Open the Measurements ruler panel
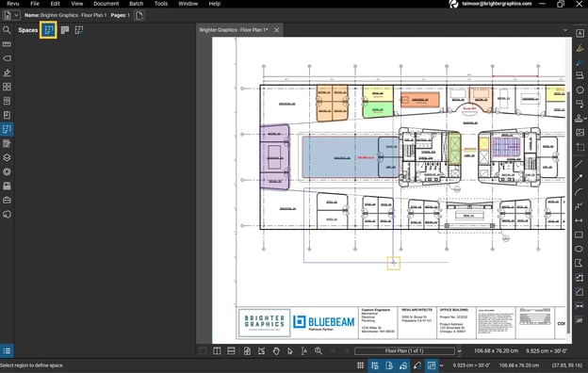Screen dimensions: 588x373 [x=7, y=44]
